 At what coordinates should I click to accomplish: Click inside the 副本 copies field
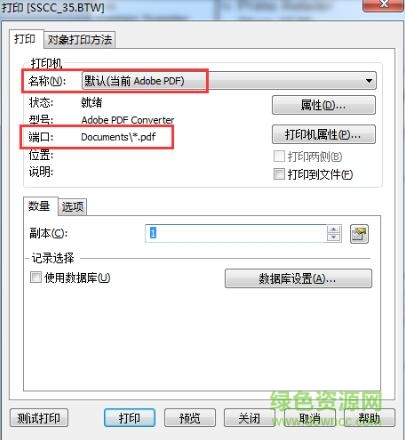tap(236, 233)
